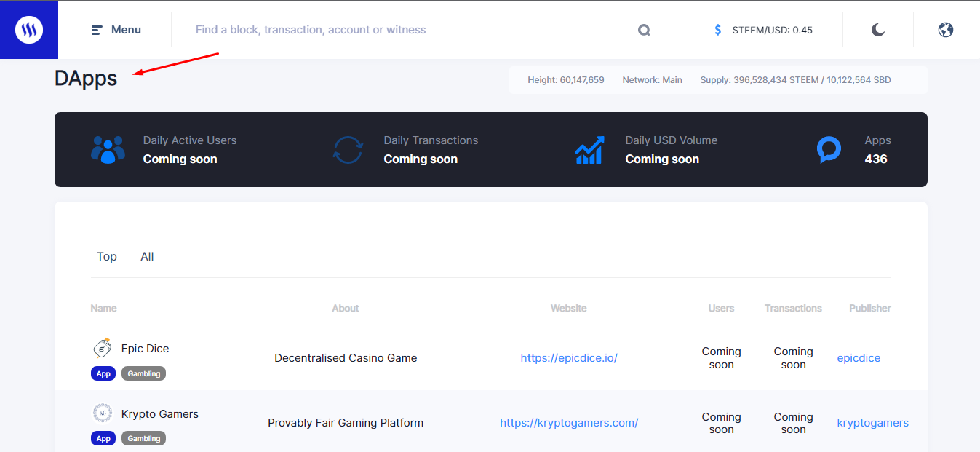Click the Daily Active Users people icon
The height and width of the screenshot is (452, 980).
click(x=108, y=150)
